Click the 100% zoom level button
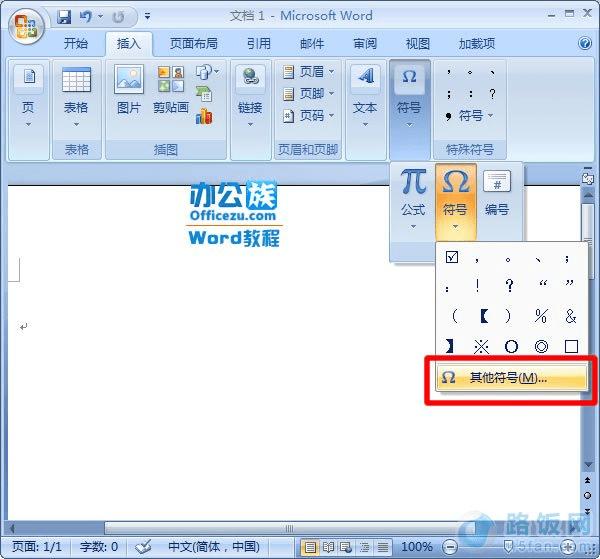 416,546
